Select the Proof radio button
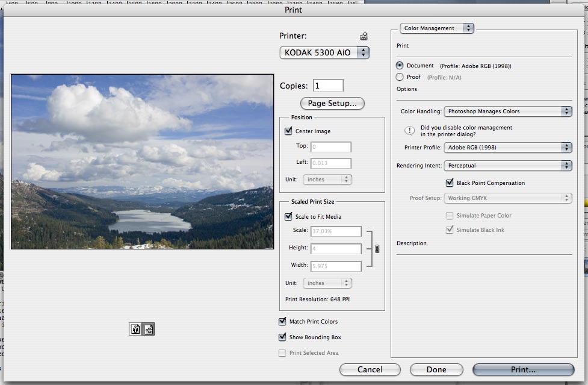The image size is (588, 385). click(x=400, y=77)
